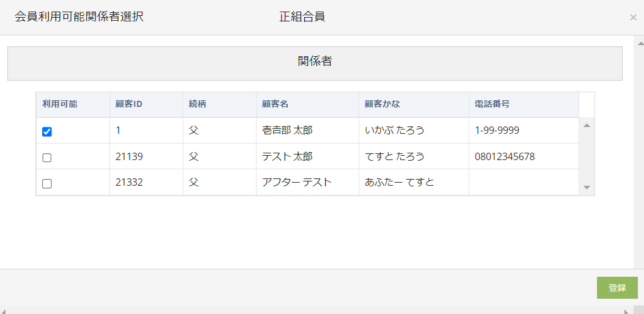Click the dialog scrollbar up arrow
The image size is (644, 314).
(x=640, y=44)
